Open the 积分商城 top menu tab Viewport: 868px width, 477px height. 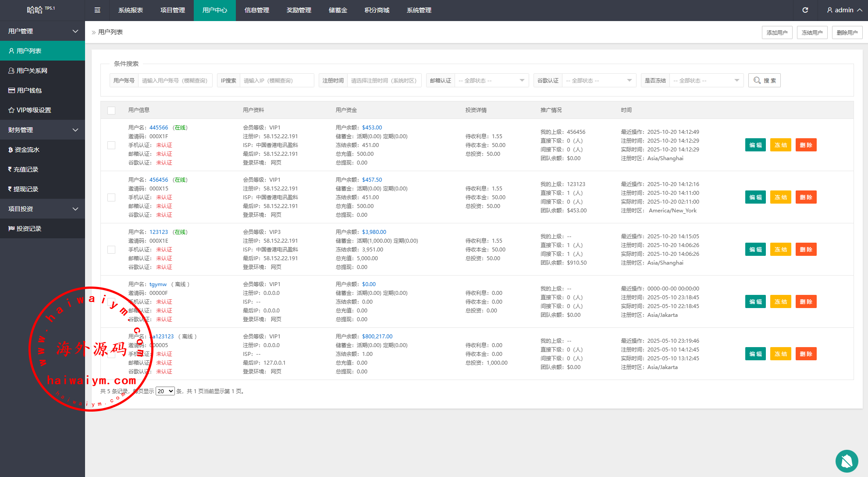tap(377, 10)
